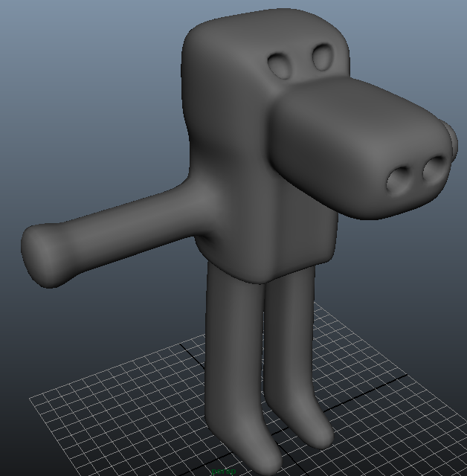Screen dimensions: 467x476
Task: Select the character's right eye socket
Action: 323,57
